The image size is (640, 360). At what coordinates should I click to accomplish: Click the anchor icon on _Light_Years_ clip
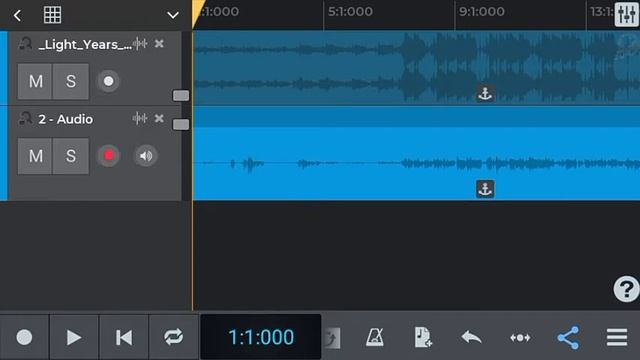pyautogui.click(x=485, y=94)
